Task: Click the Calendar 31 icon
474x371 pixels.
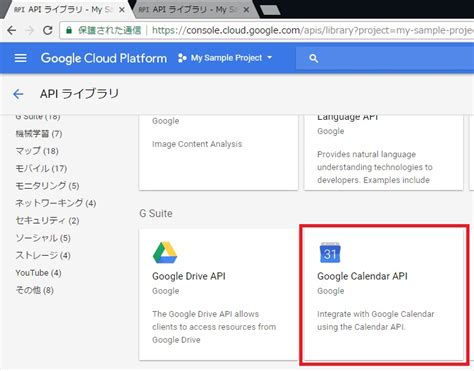Action: tap(330, 253)
